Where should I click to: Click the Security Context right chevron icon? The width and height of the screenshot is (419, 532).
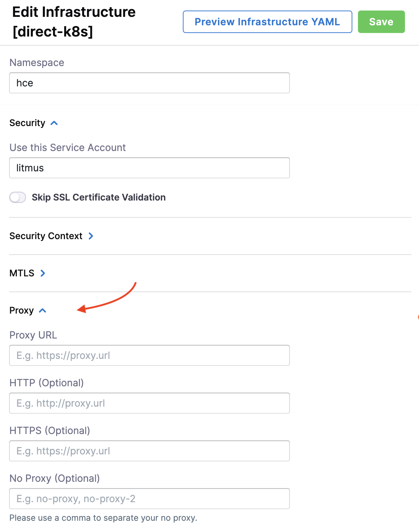coord(91,236)
